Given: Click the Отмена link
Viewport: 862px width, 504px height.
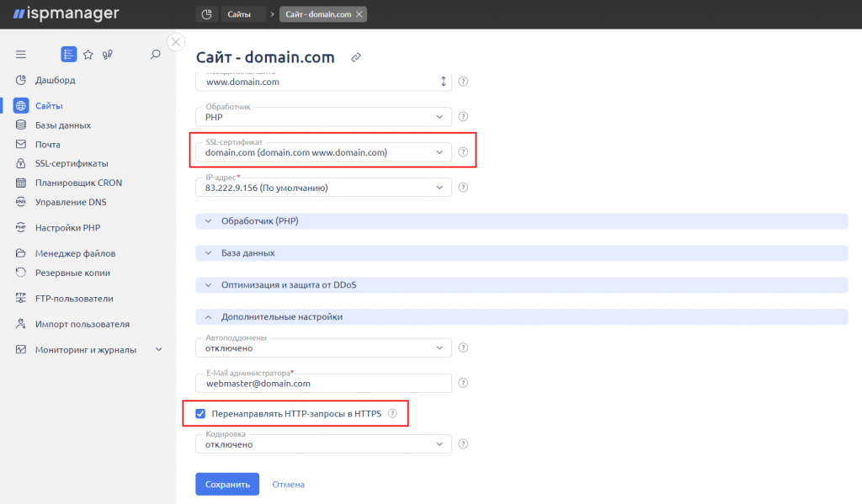Looking at the screenshot, I should [288, 484].
